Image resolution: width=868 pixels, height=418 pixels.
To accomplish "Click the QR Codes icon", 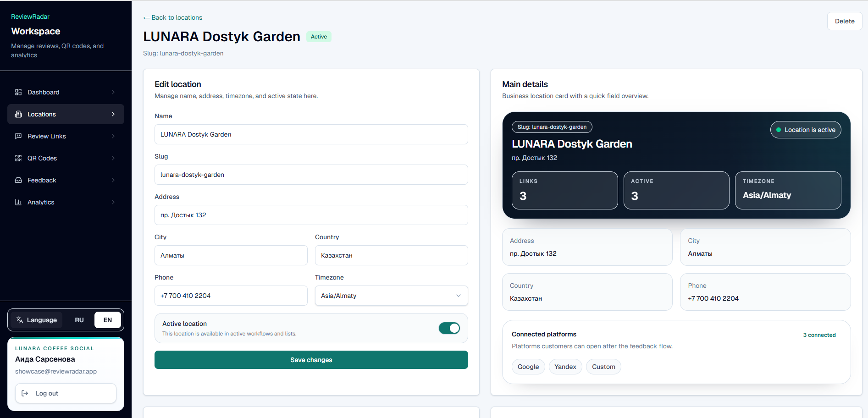I will (18, 158).
